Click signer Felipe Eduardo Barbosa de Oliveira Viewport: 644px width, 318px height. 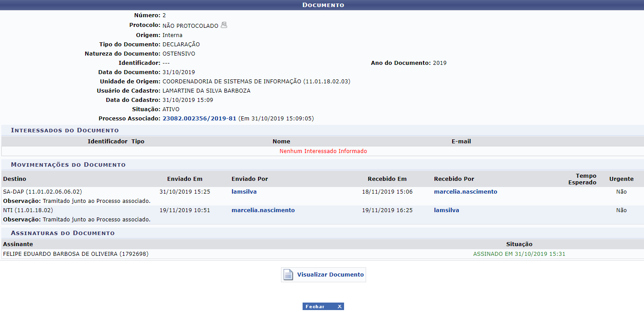(75, 254)
